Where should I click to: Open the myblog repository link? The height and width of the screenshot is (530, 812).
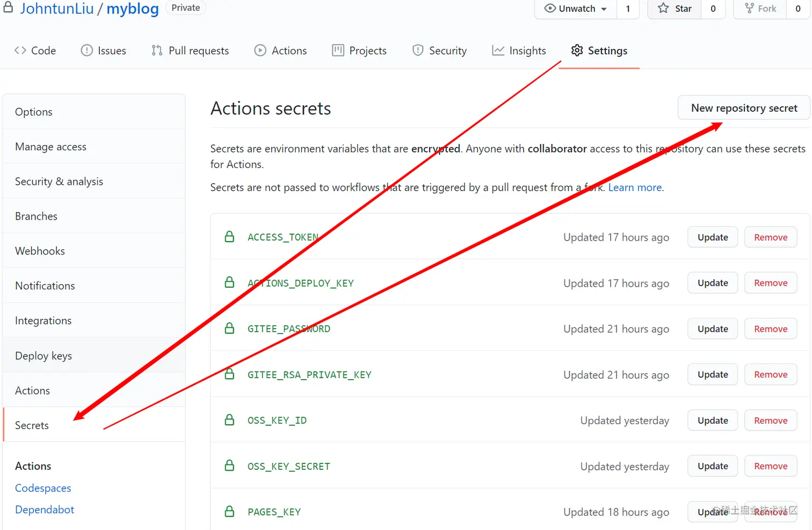(x=133, y=9)
